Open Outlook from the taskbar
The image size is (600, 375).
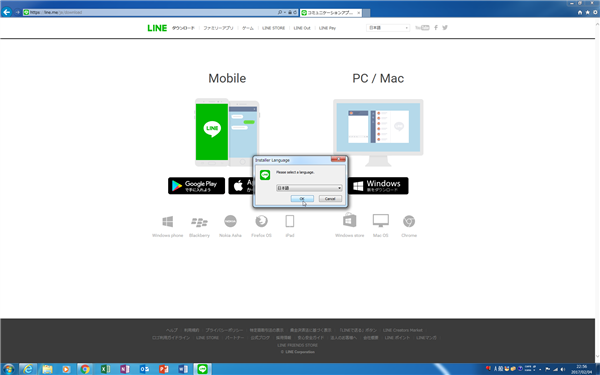[x=144, y=369]
